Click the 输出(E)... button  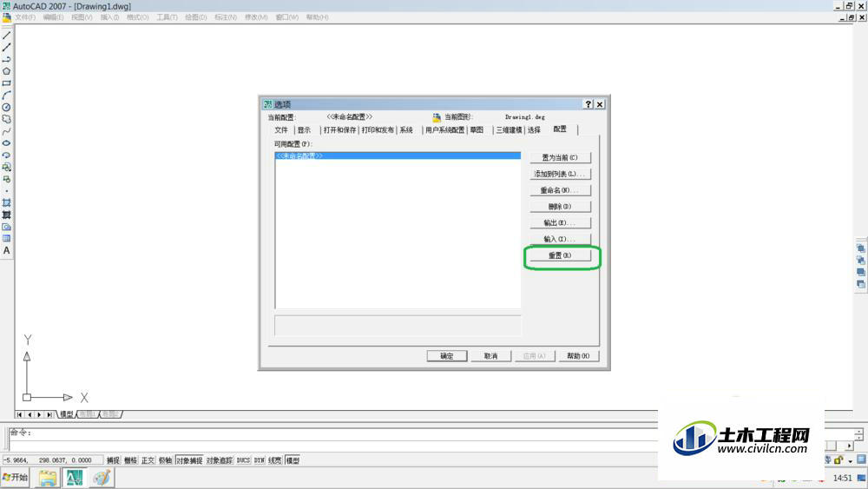coord(560,223)
